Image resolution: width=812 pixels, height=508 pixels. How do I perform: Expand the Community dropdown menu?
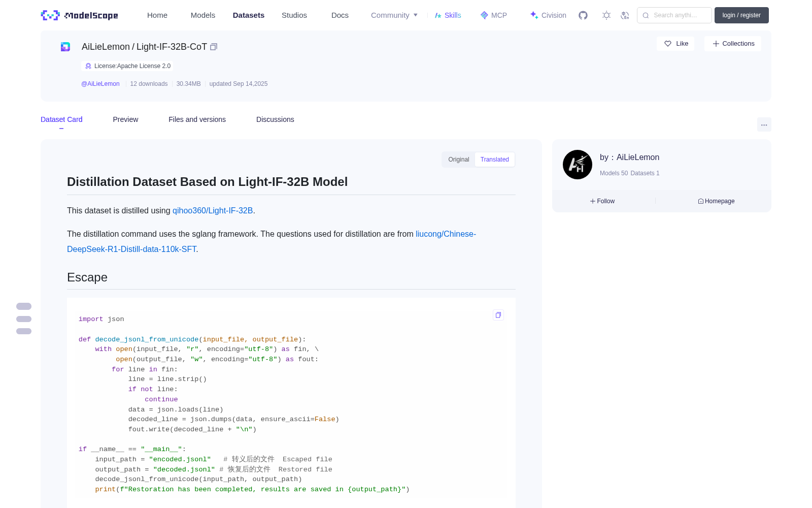(394, 15)
